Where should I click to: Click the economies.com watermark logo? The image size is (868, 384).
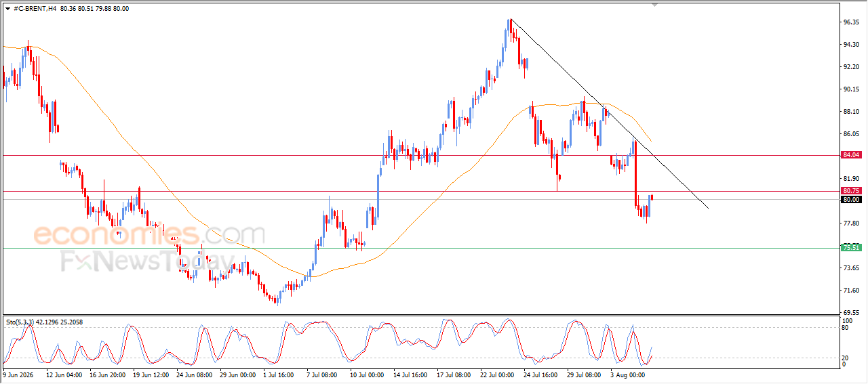[x=149, y=235]
